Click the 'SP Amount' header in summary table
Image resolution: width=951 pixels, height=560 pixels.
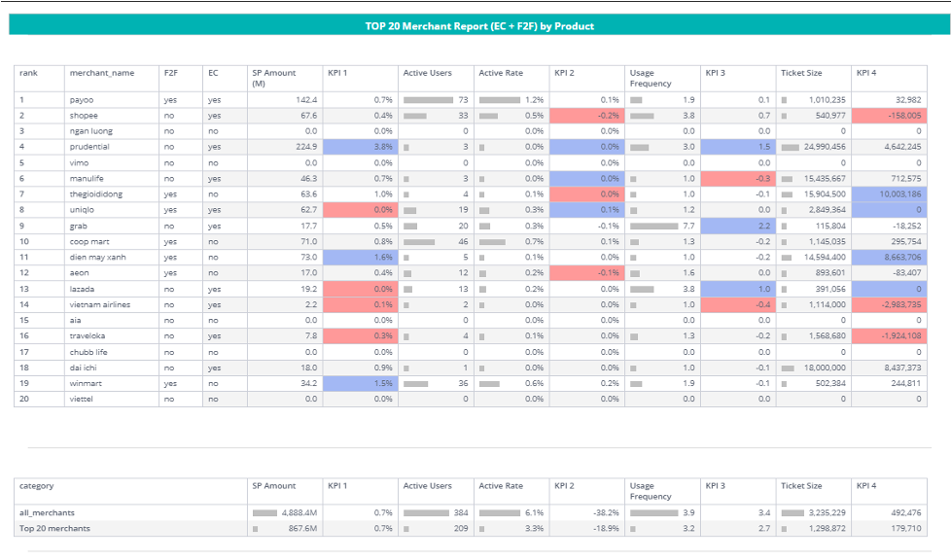coord(273,486)
